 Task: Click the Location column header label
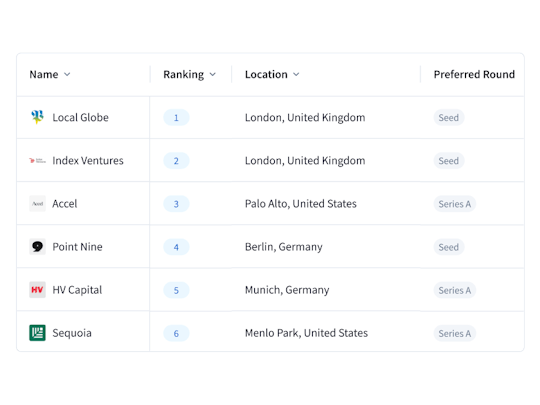point(266,74)
